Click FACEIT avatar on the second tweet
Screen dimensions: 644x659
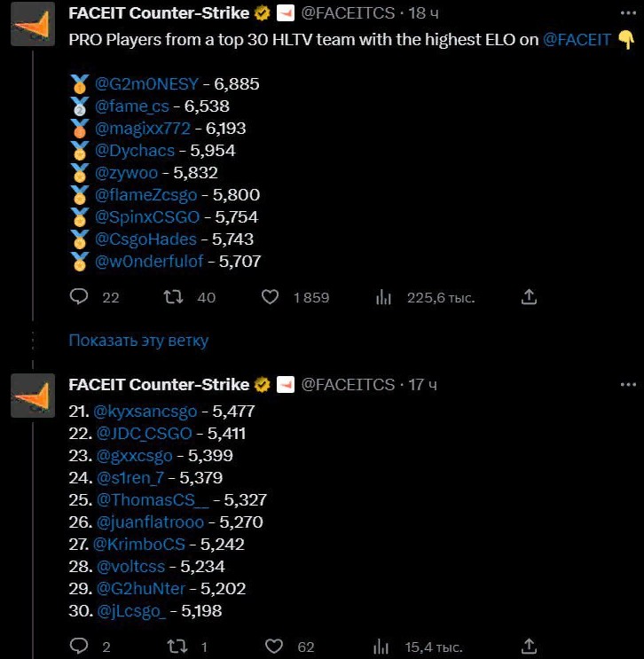coord(34,395)
